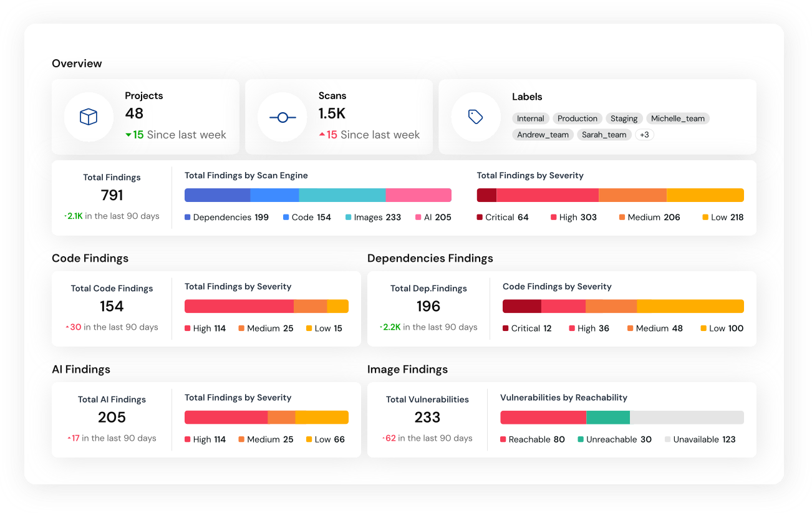This screenshot has height=513, width=812.
Task: Choose the Michelle_team label chip
Action: 677,118
